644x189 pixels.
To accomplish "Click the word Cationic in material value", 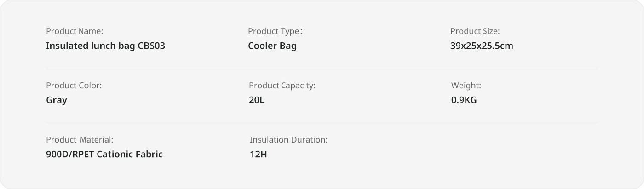I will coord(115,155).
